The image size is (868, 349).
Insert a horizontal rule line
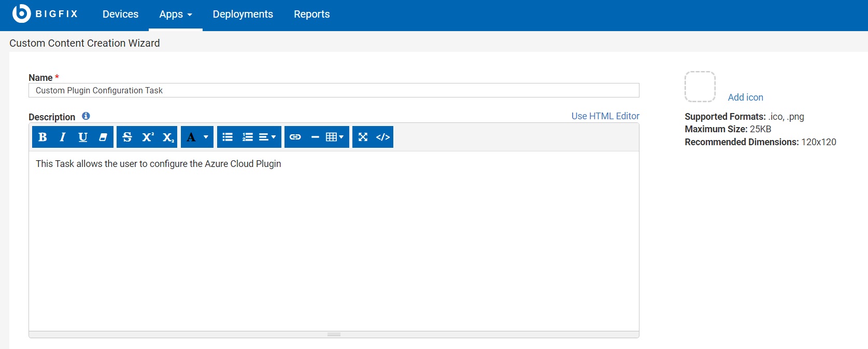coord(315,137)
